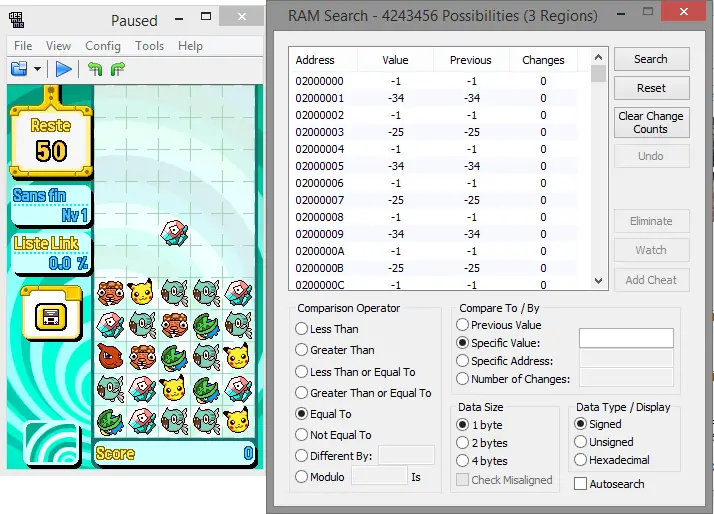714x514 pixels.
Task: Click the Specific Value input field
Action: 626,338
